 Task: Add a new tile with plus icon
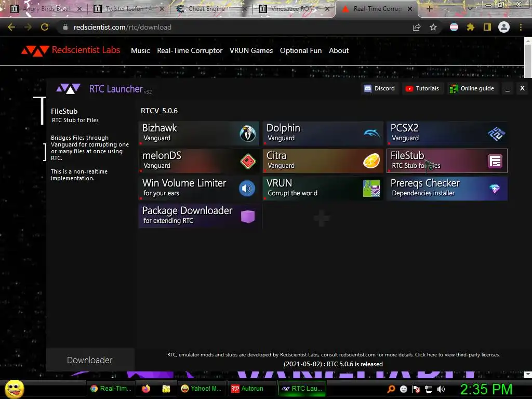coord(321,218)
